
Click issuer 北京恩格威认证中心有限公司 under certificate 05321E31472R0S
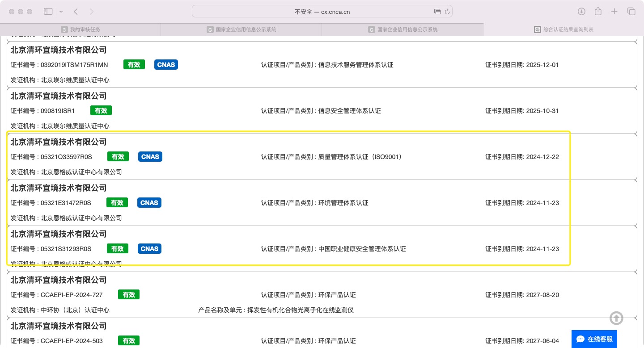81,218
